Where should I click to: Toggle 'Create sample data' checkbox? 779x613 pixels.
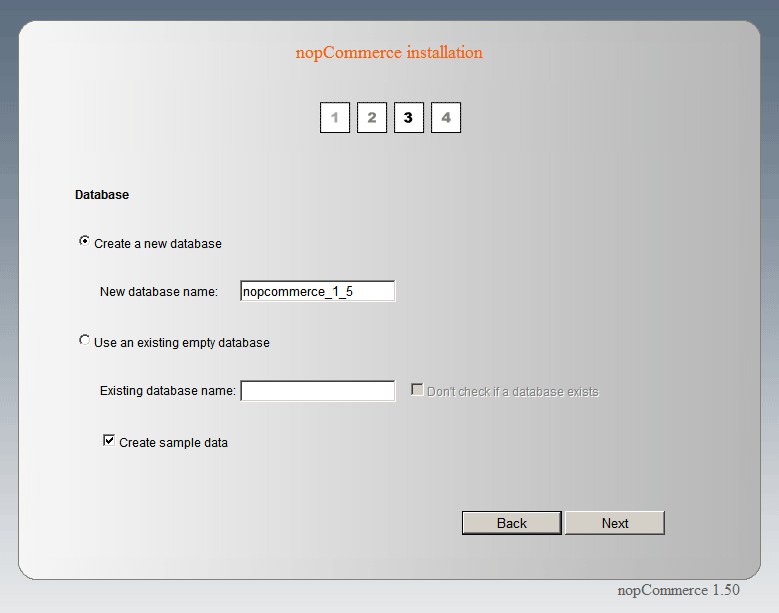pyautogui.click(x=109, y=440)
